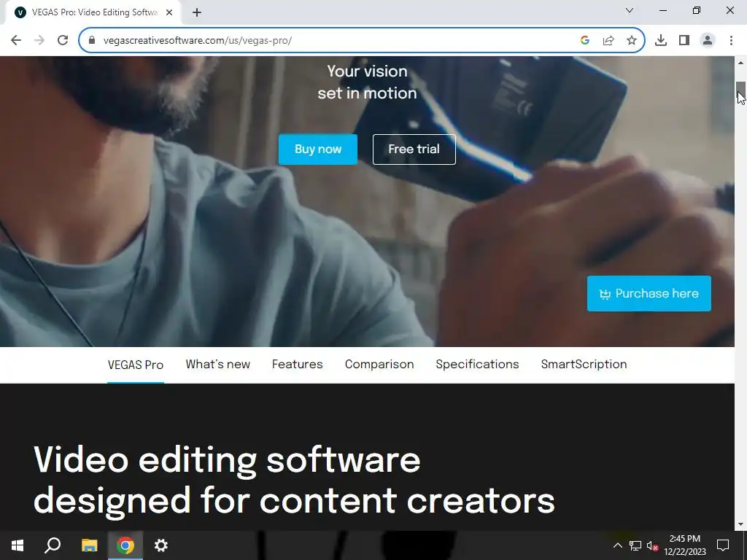Open the SmartScription section
Image resolution: width=747 pixels, height=560 pixels.
point(584,365)
